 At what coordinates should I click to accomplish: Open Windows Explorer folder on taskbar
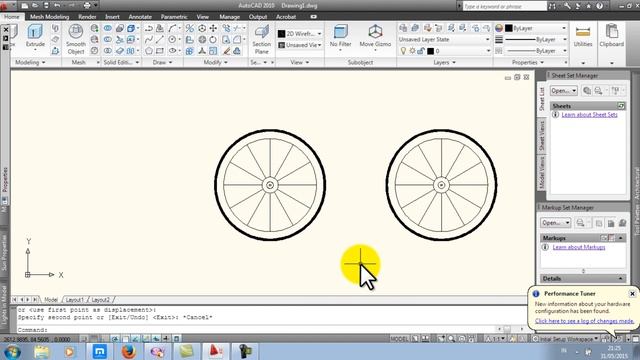[x=41, y=351]
